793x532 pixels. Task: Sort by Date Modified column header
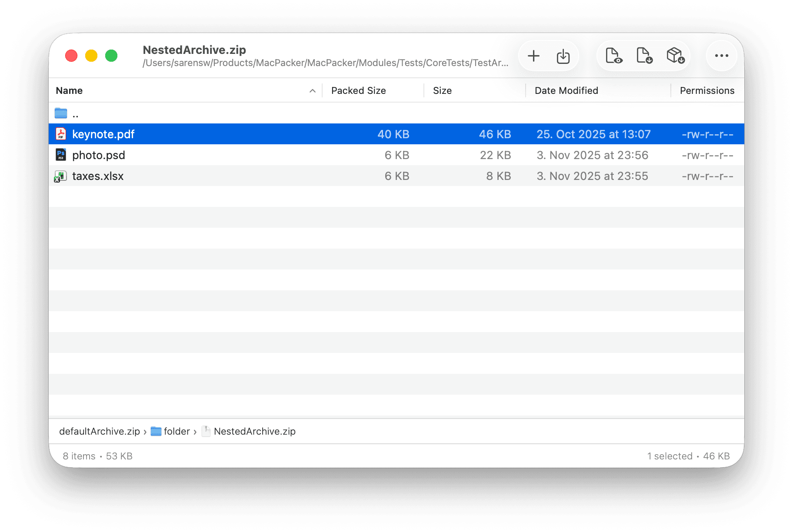[x=566, y=91]
